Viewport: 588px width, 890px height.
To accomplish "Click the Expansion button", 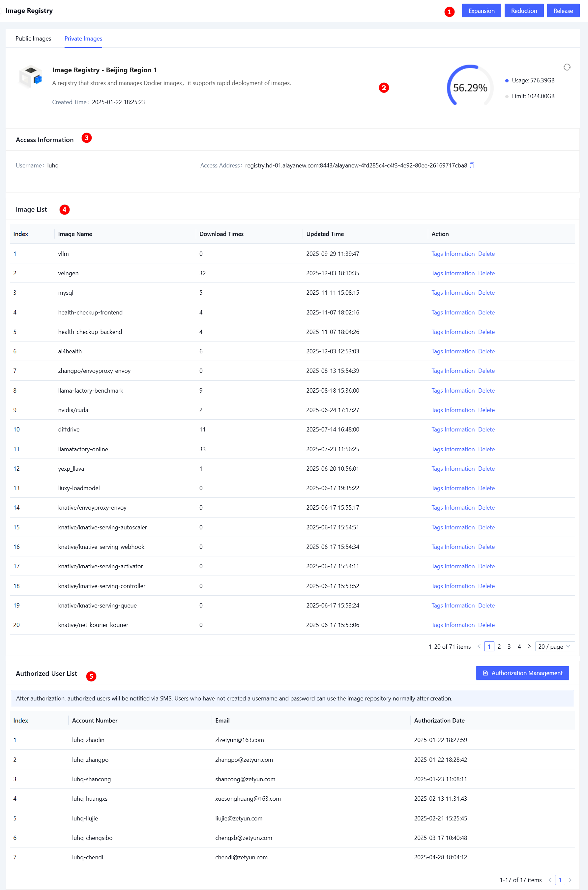I will click(x=481, y=11).
